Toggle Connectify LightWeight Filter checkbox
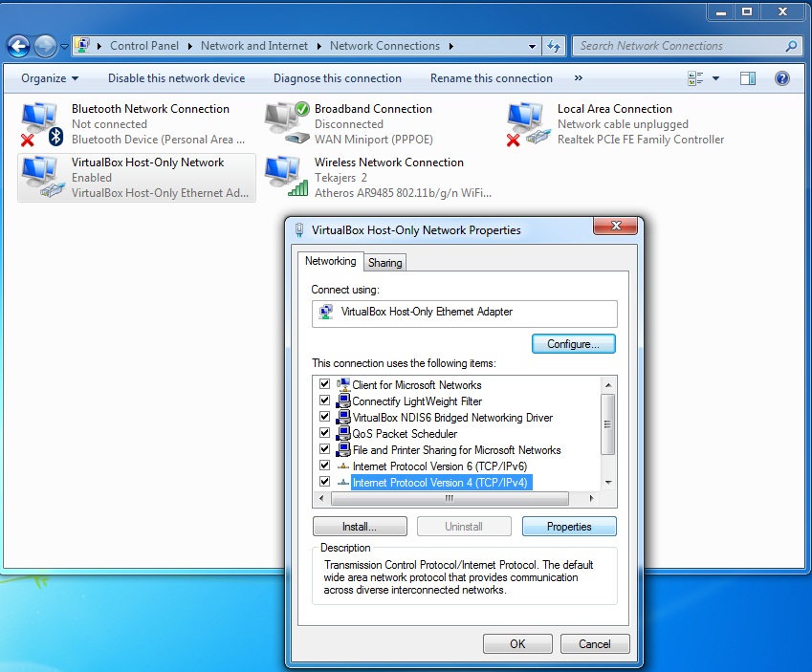This screenshot has width=812, height=672. (x=324, y=401)
